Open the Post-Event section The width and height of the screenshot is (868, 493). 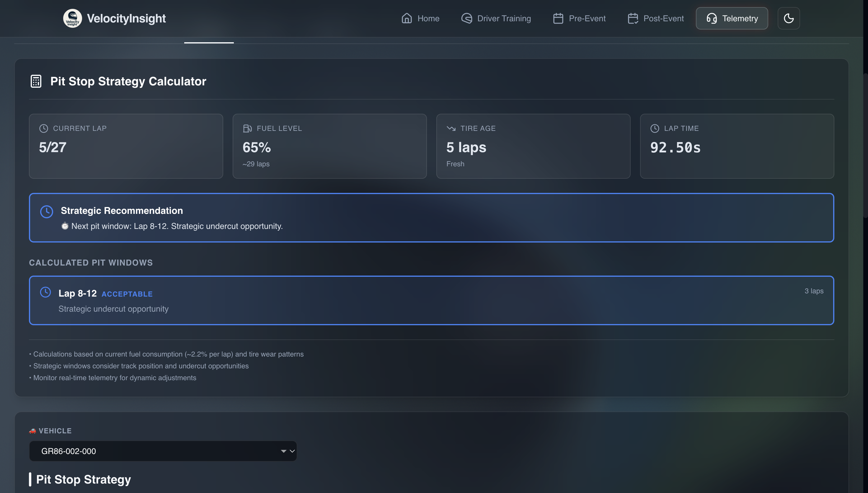pyautogui.click(x=655, y=18)
